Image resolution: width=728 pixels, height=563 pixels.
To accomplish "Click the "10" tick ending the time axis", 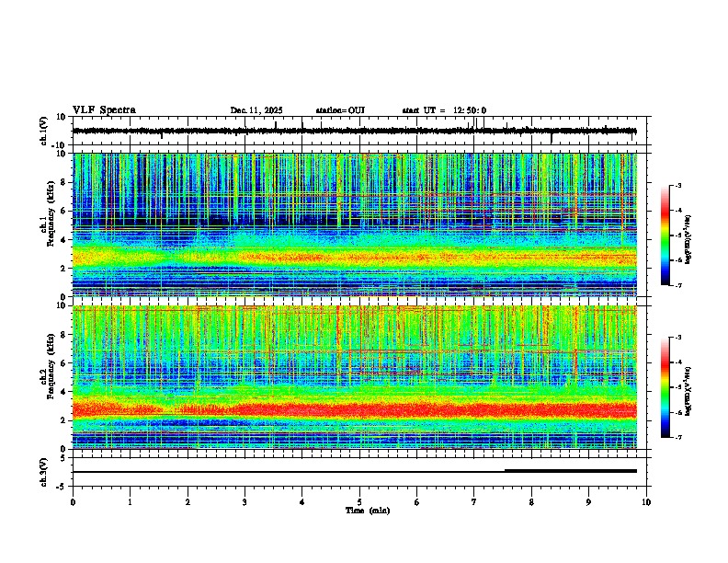I will pyautogui.click(x=646, y=502).
